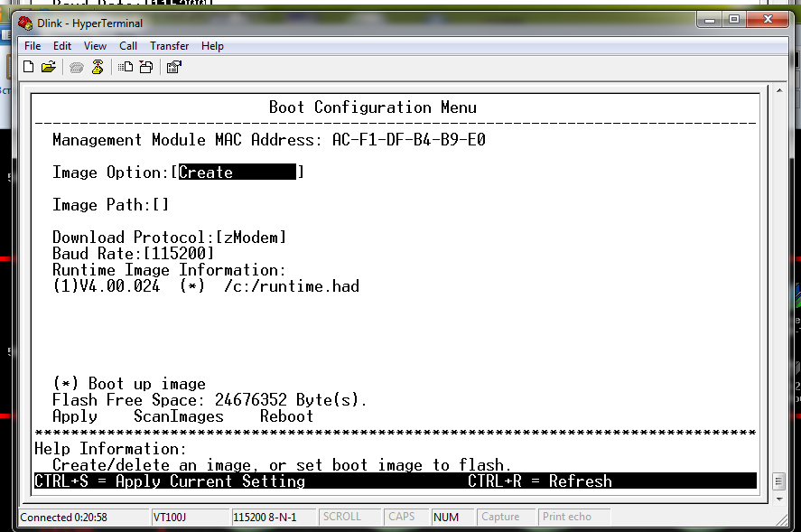Image resolution: width=801 pixels, height=532 pixels.
Task: Select the Download Protocol zModem field
Action: [x=250, y=238]
